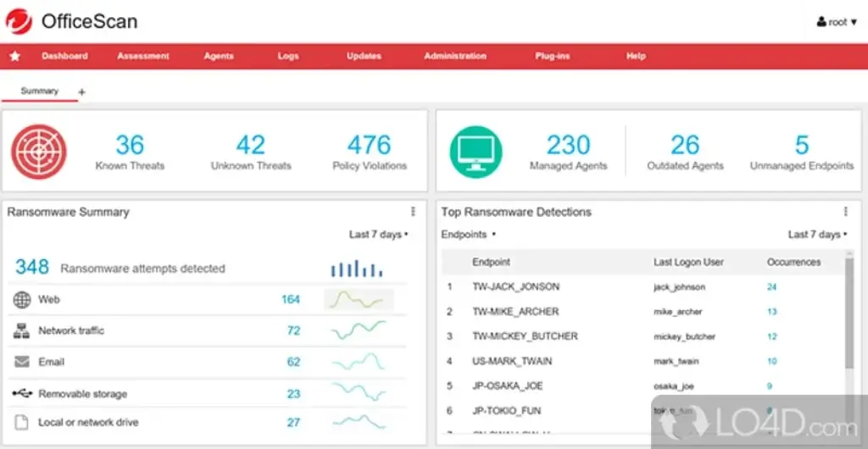Open the Administration menu
Screen dimensions: 868x449
455,56
